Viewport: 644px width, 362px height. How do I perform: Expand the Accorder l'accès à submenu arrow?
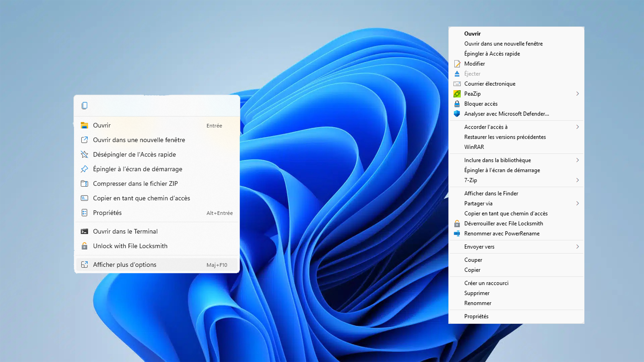578,127
